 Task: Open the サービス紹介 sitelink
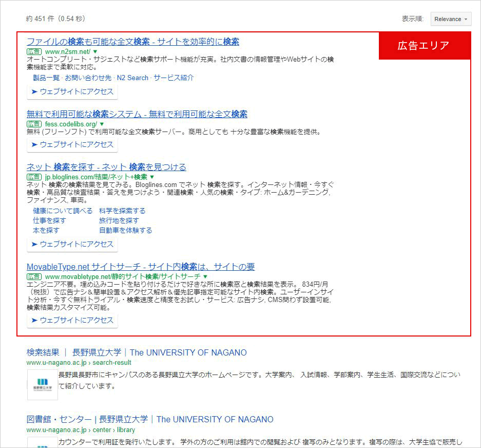(174, 78)
